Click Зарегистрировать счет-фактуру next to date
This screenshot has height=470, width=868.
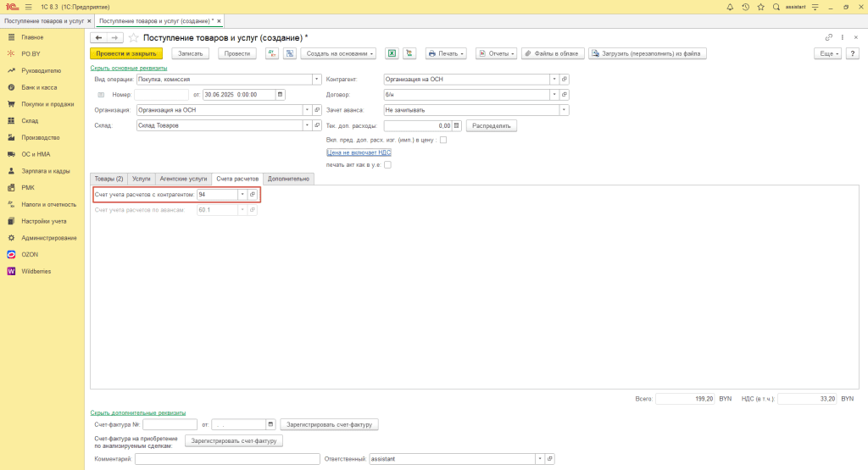[330, 424]
